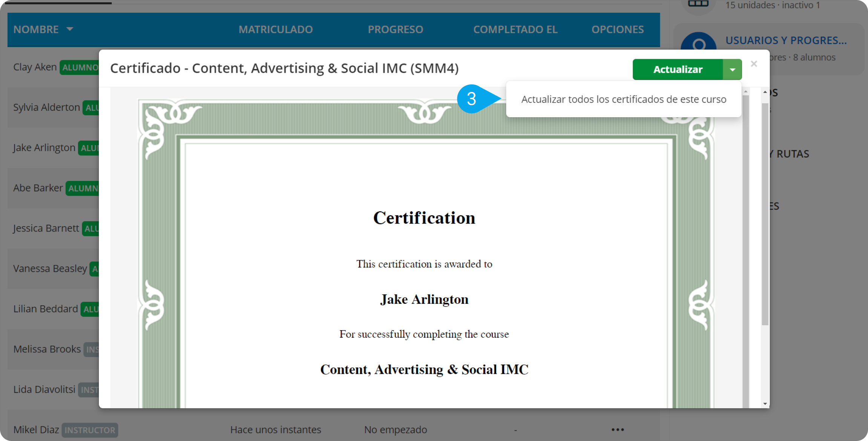The height and width of the screenshot is (441, 868).
Task: Select user Jake Arlington in the list
Action: coord(44,148)
